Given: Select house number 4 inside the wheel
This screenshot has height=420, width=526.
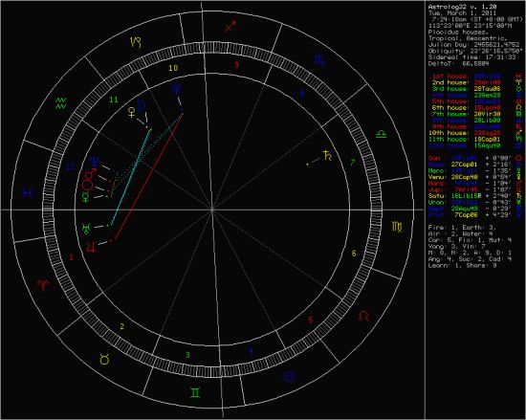Looking at the screenshot, I should click(251, 351).
